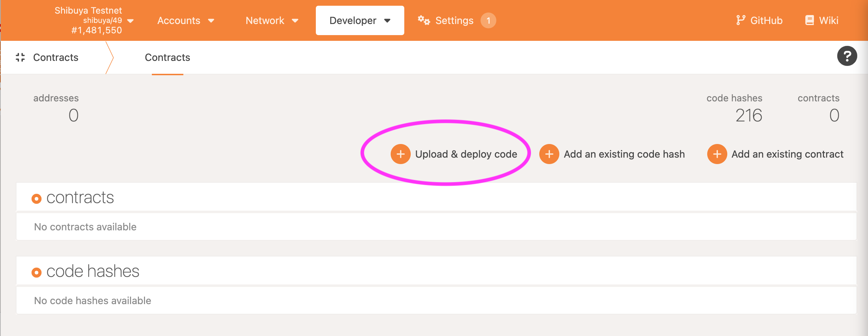Image resolution: width=868 pixels, height=336 pixels.
Task: Click the plus icon for Upload & deploy code
Action: pos(400,154)
